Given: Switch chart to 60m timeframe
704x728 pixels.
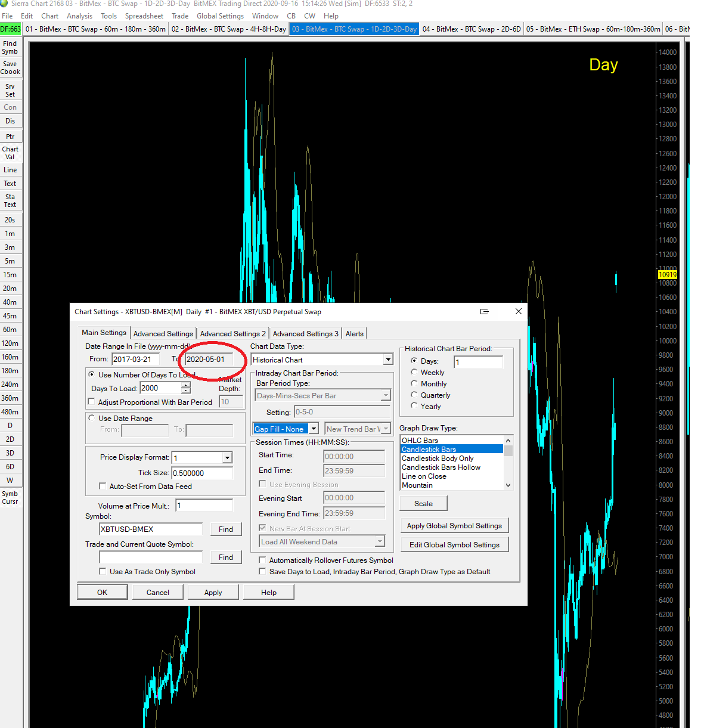Looking at the screenshot, I should pos(10,330).
